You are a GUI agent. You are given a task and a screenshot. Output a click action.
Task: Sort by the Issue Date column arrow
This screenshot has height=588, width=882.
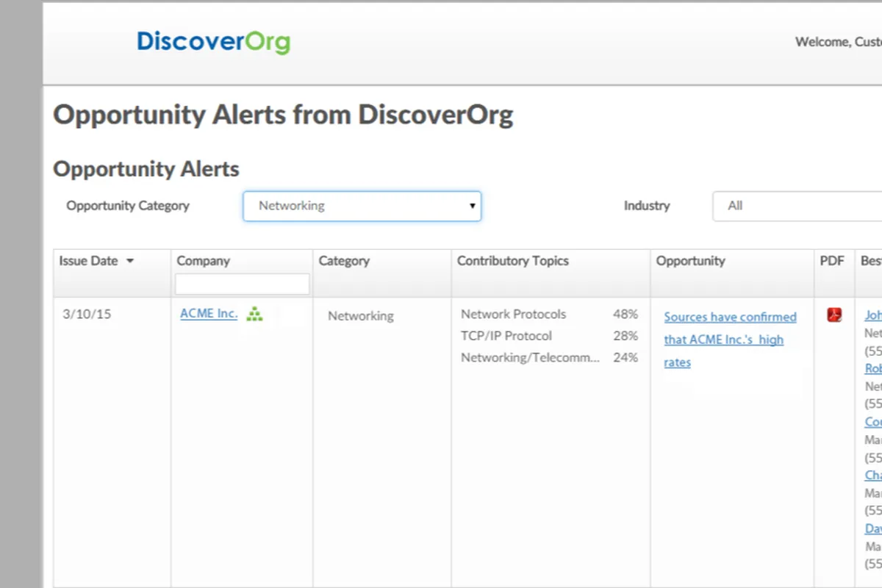click(130, 261)
